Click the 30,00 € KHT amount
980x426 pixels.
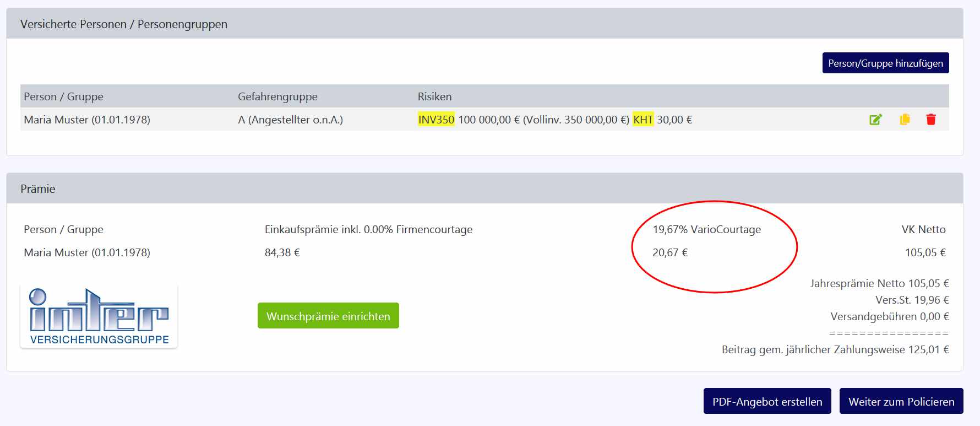tap(674, 120)
